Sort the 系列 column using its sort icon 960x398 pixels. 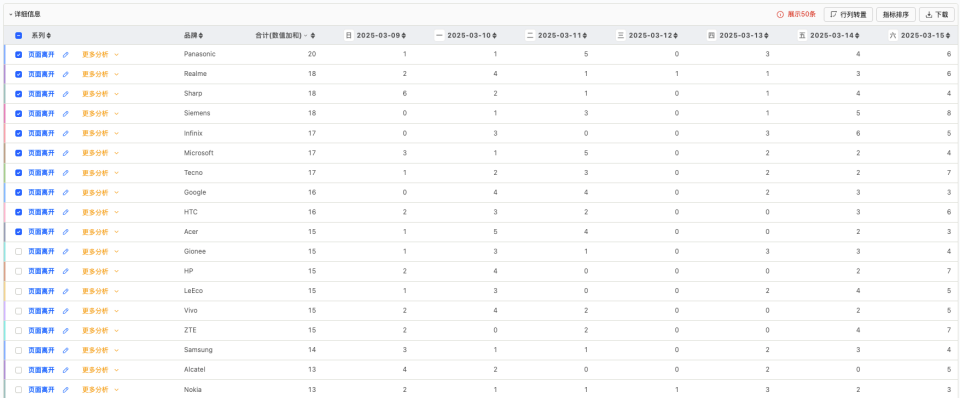(49, 36)
